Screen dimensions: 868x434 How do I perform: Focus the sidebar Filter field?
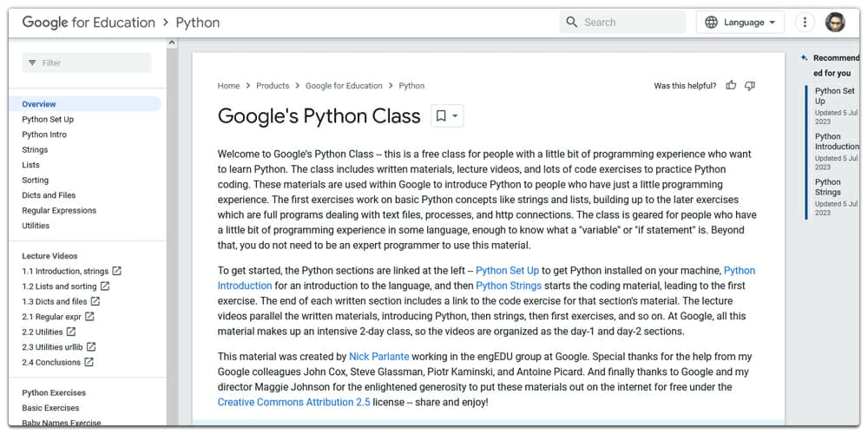pyautogui.click(x=86, y=62)
